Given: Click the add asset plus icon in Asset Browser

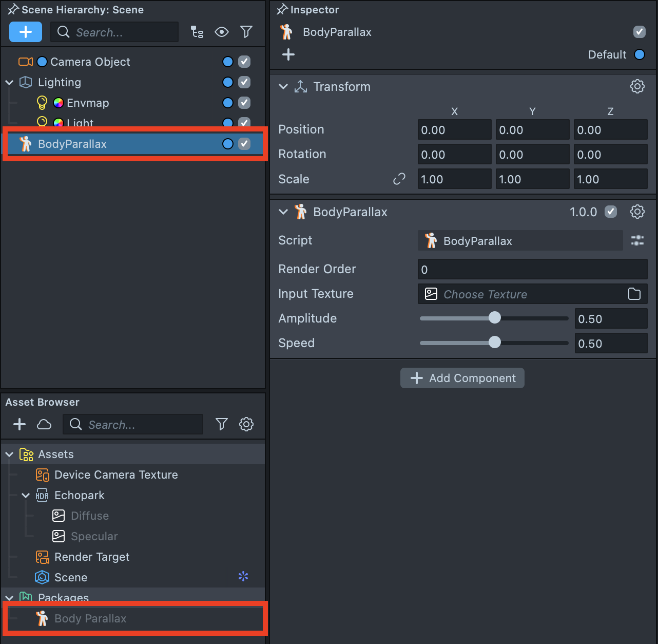Looking at the screenshot, I should click(x=20, y=424).
